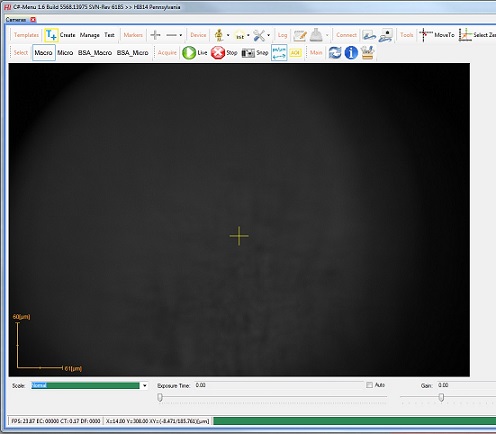Screen dimensions: 496x434
Task: Click the Init device icon
Action: [240, 35]
